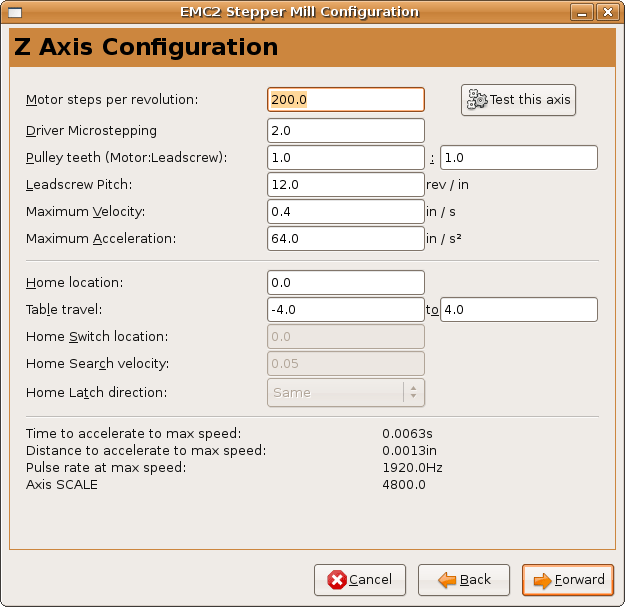Click the Back arrow icon

447,580
